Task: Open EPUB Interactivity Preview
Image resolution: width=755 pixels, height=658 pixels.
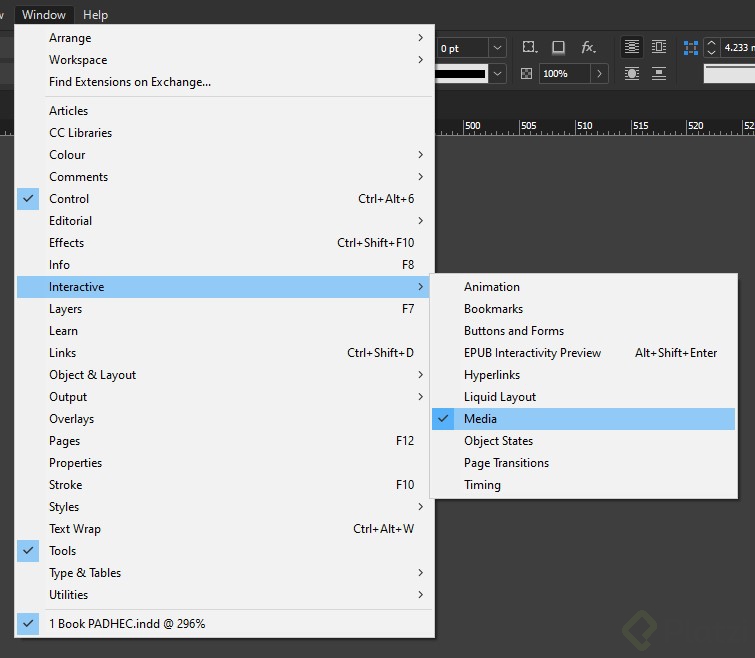Action: pos(584,353)
